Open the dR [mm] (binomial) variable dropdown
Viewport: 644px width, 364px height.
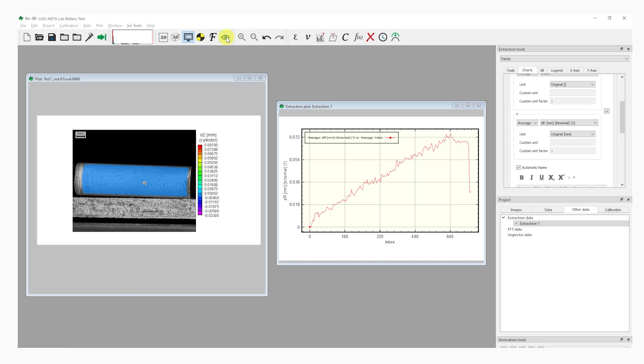pos(569,123)
